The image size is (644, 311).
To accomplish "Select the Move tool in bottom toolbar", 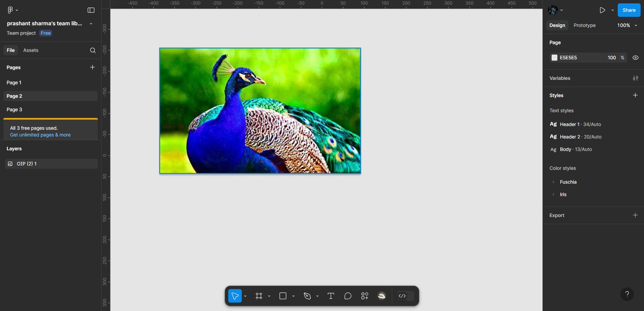I will coord(235,296).
